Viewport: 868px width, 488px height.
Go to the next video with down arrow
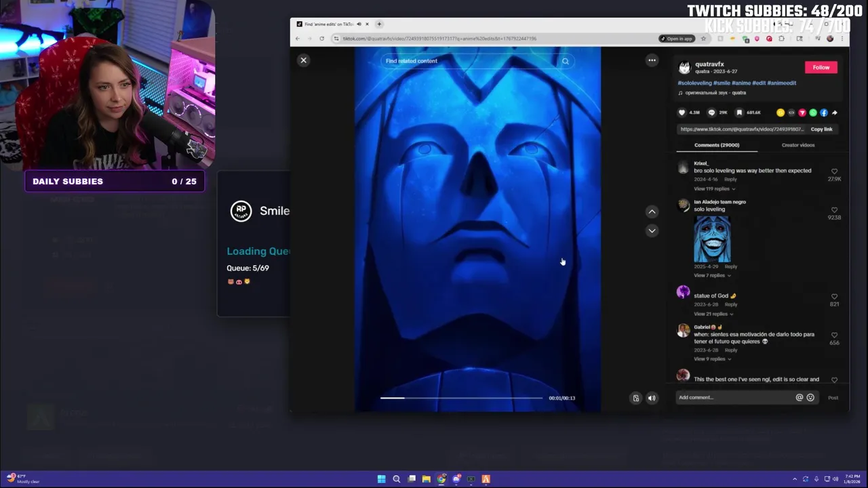652,230
